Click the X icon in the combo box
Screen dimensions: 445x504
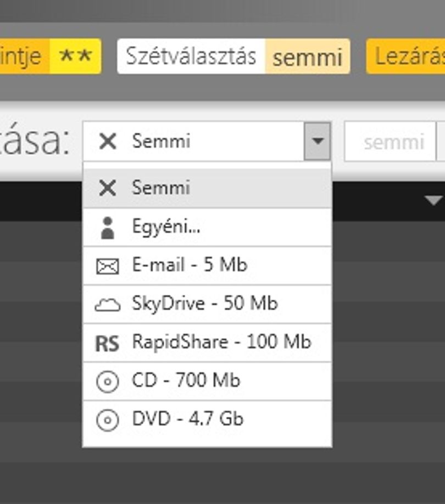pyautogui.click(x=108, y=142)
